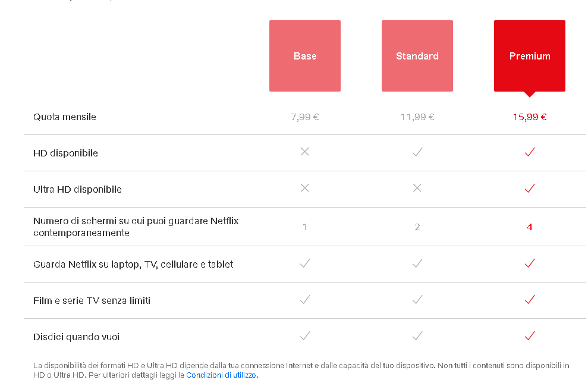This screenshot has height=386, width=588.
Task: Click Base checkmark in Disdici quando vuoi row
Action: tap(305, 335)
